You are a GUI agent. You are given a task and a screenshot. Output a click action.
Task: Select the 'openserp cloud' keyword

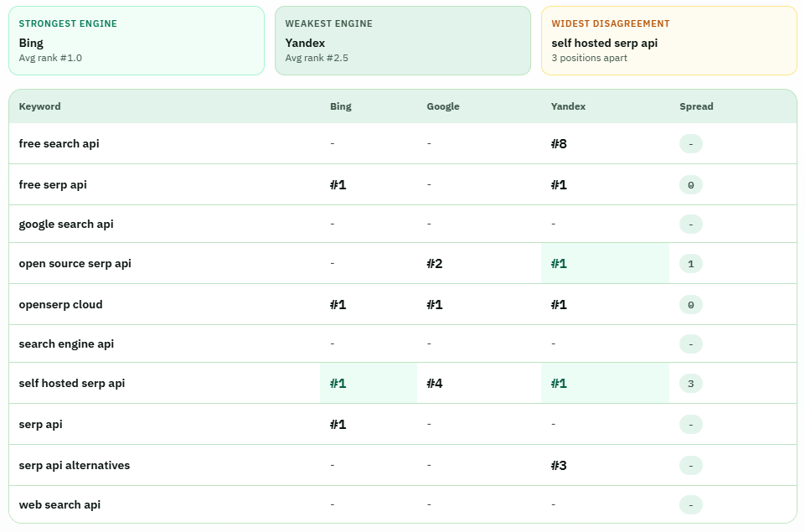coord(60,304)
